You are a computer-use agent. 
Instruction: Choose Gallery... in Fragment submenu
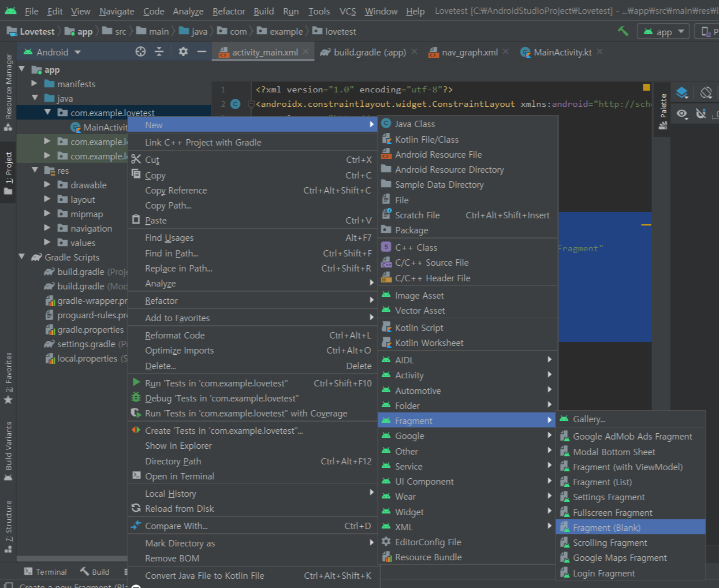point(631,419)
